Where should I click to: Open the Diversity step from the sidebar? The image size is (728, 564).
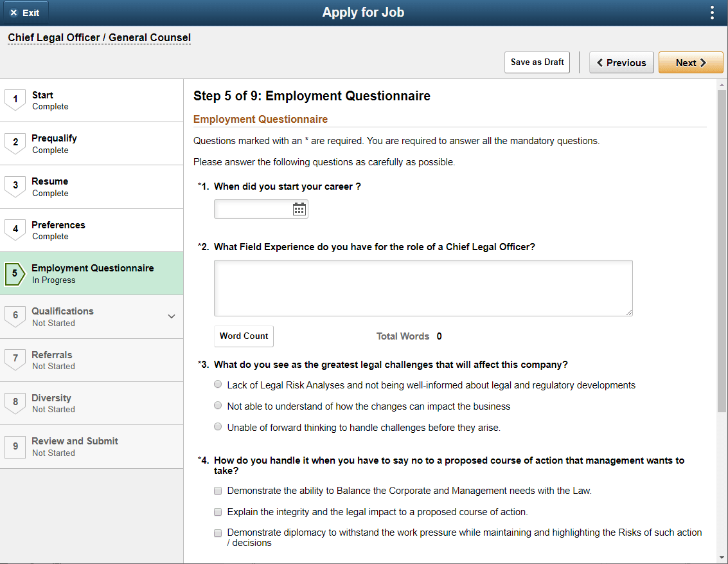point(52,397)
